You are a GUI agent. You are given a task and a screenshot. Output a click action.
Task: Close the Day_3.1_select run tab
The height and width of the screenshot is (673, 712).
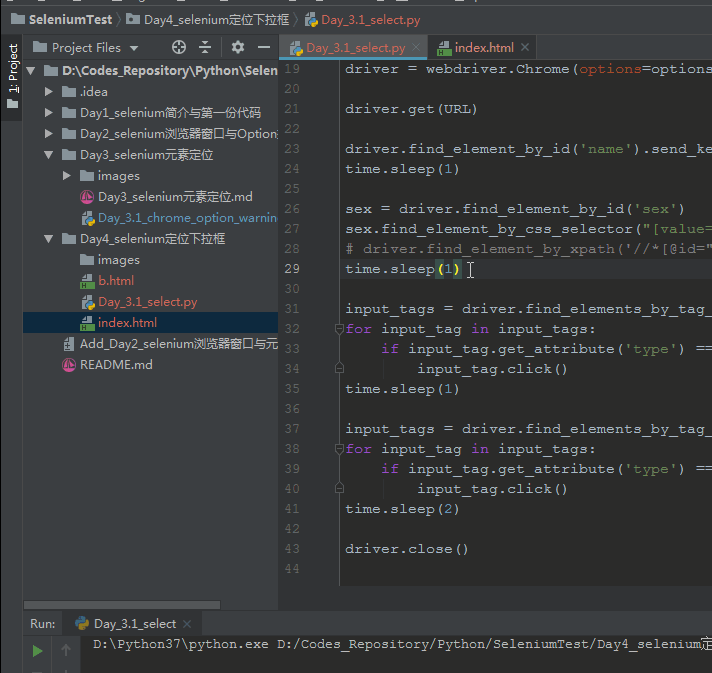click(x=187, y=624)
